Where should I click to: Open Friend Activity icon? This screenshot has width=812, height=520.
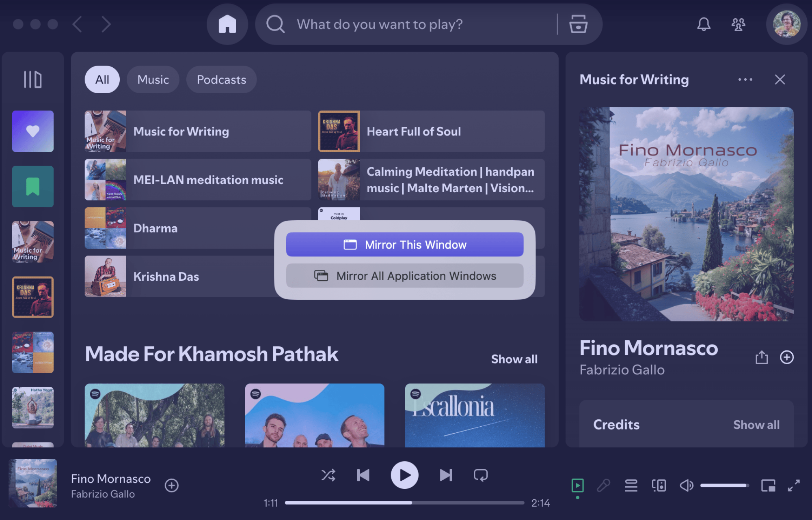(x=739, y=24)
